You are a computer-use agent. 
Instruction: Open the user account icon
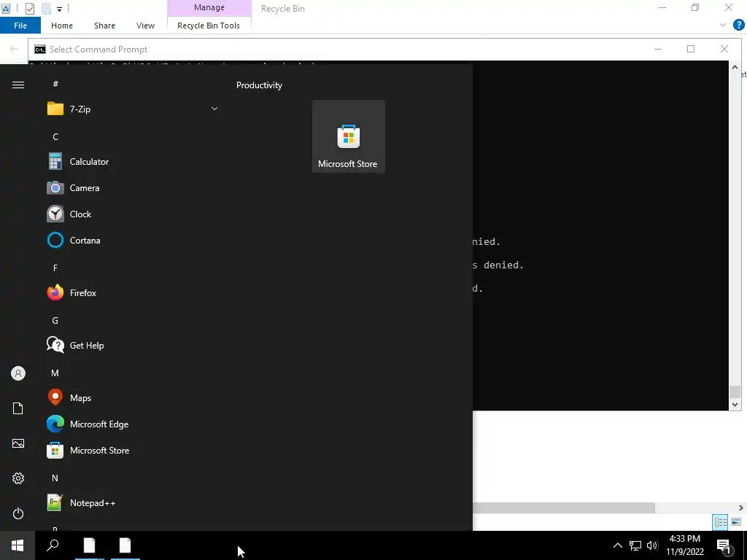(x=18, y=373)
